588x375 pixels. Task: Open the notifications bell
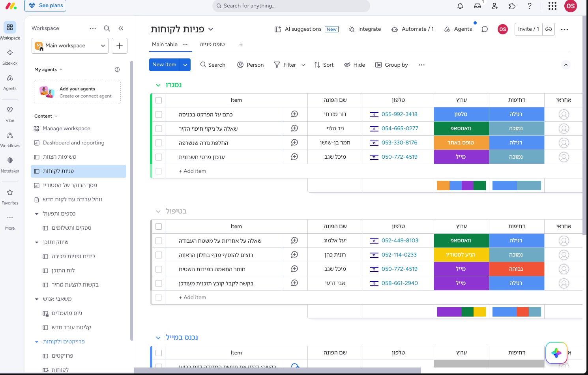[x=460, y=6]
